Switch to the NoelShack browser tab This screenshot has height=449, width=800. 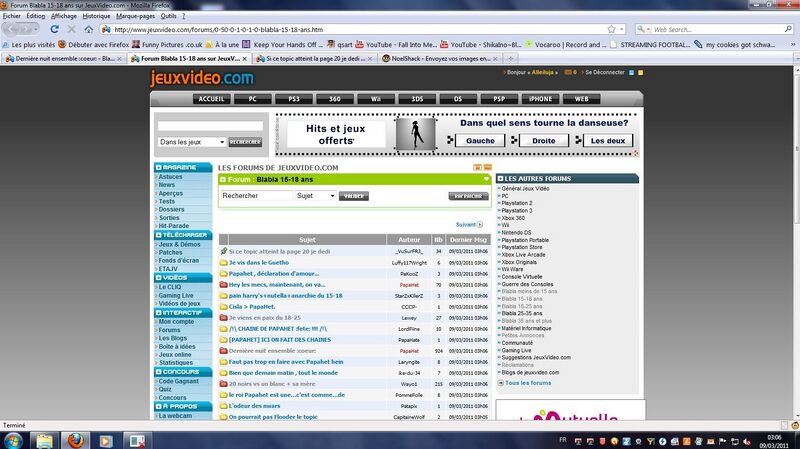[436, 59]
